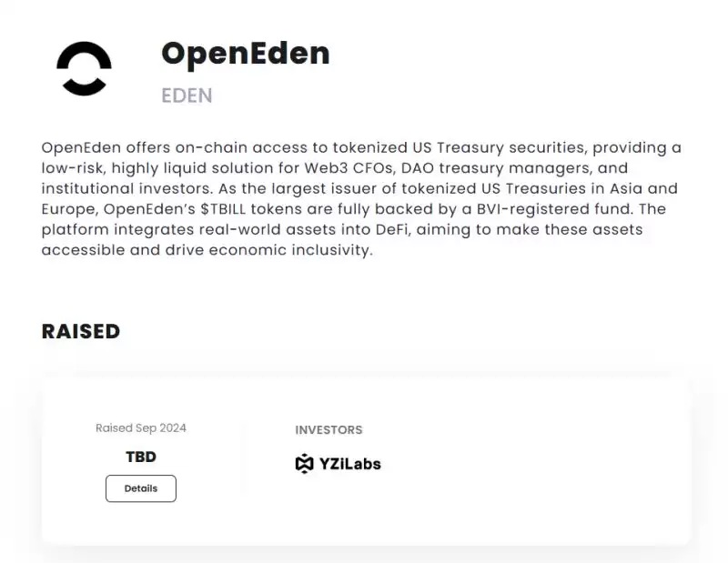
Task: Select the company description paragraph
Action: click(x=361, y=198)
